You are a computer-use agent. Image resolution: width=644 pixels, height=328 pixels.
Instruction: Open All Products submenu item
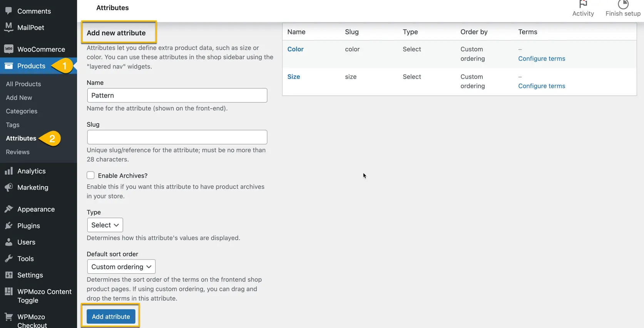[x=23, y=84]
